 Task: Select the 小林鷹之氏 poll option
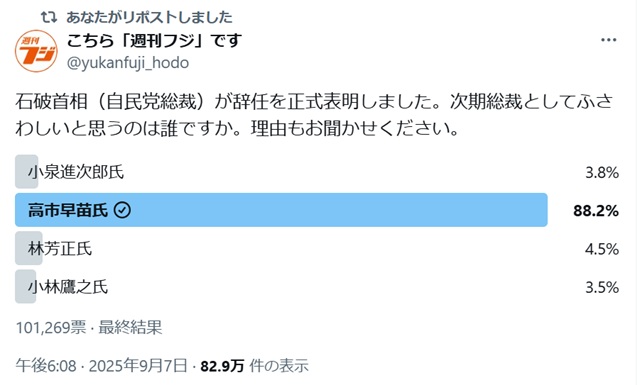(317, 287)
